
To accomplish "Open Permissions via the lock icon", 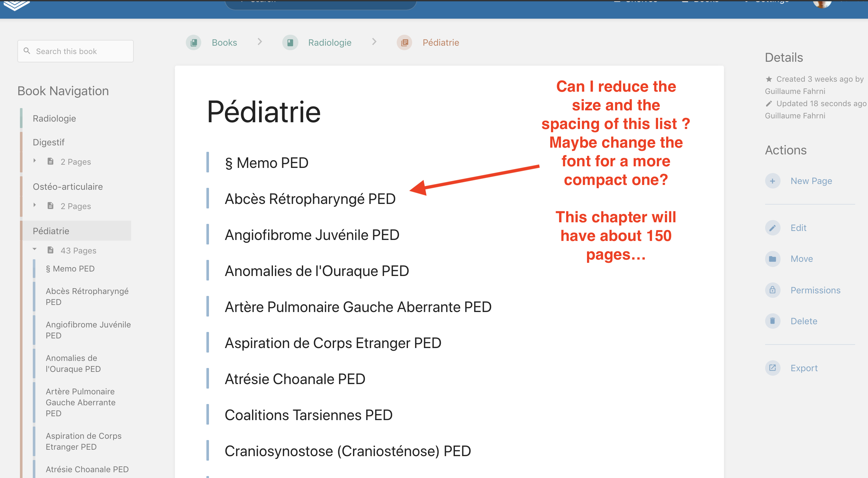I will (773, 290).
